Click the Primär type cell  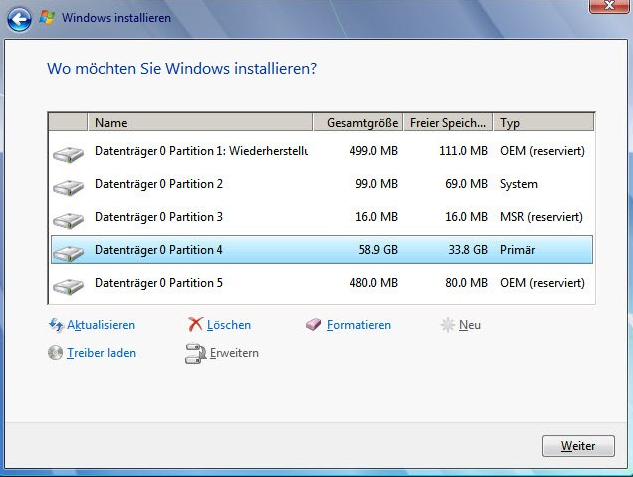click(518, 250)
